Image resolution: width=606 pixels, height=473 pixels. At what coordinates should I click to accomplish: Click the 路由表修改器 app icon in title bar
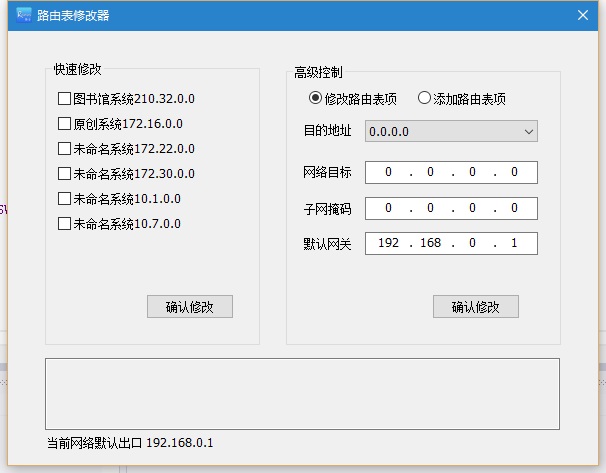pos(24,15)
